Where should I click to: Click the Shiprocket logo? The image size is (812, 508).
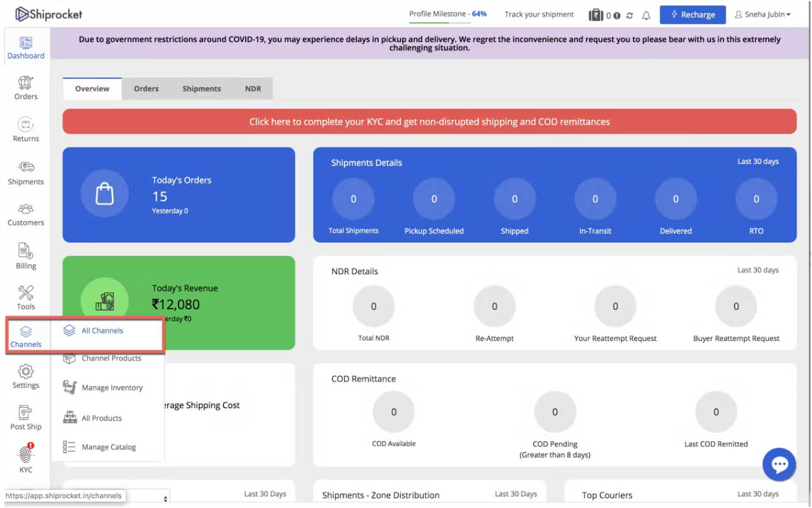(49, 14)
